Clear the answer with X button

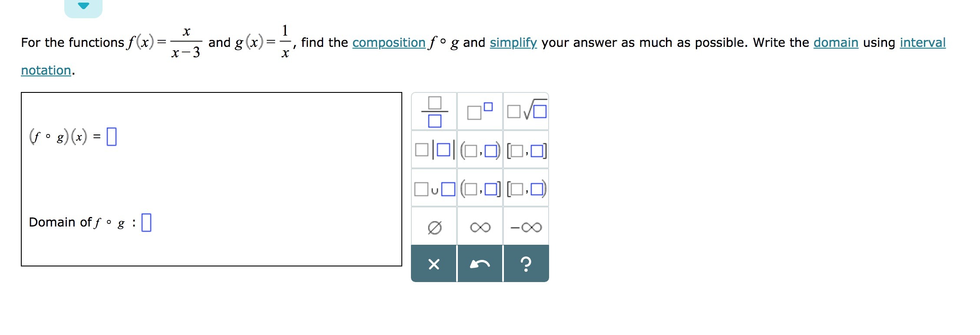coord(434,264)
